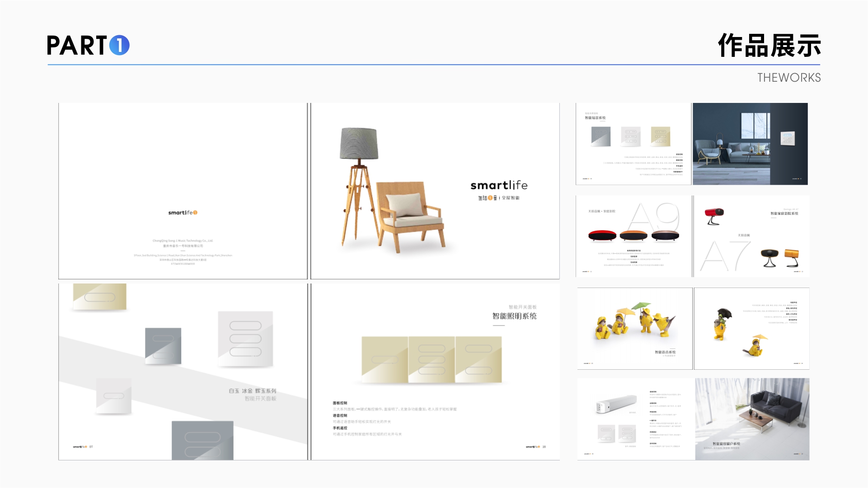Select the gold switch panel at top left
The width and height of the screenshot is (868, 488).
pos(100,297)
